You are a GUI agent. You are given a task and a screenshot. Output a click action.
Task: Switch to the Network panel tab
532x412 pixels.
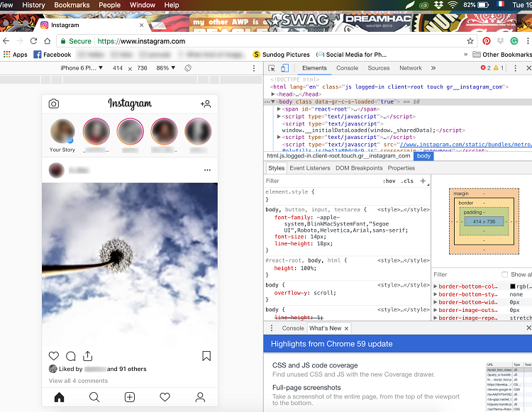pos(411,68)
